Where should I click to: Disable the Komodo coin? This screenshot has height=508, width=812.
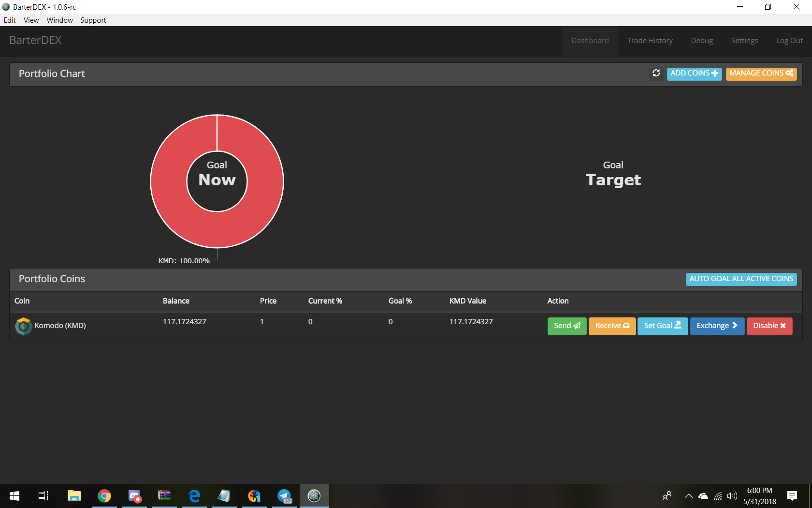pyautogui.click(x=769, y=326)
